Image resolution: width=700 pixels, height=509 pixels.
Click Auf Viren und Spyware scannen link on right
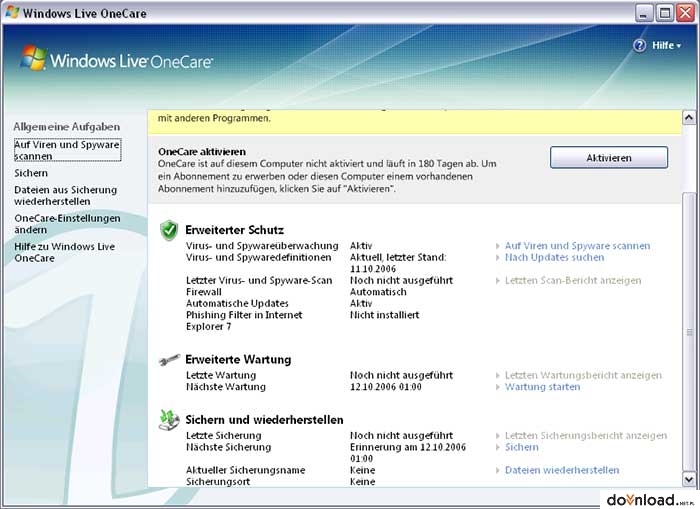coord(577,246)
